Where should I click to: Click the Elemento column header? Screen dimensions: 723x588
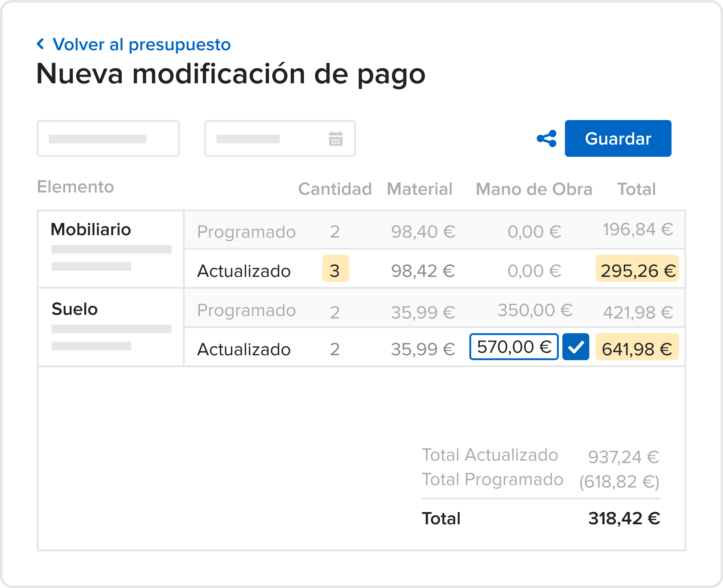pos(76,187)
